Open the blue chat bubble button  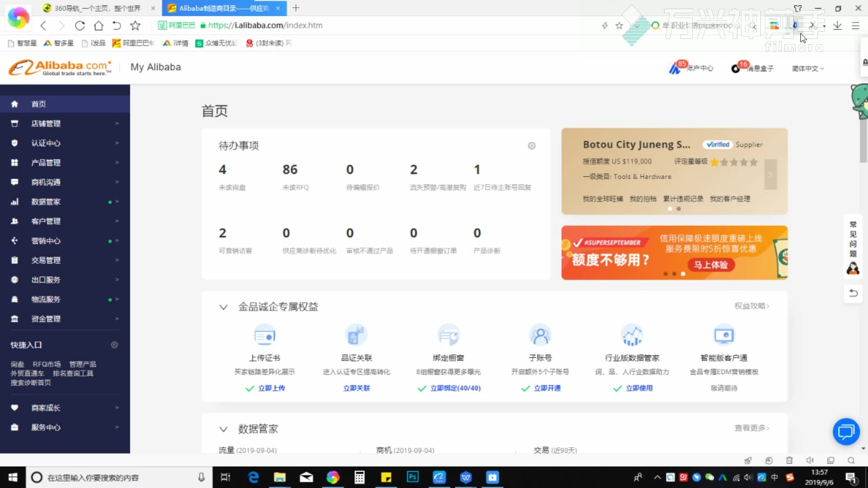846,432
